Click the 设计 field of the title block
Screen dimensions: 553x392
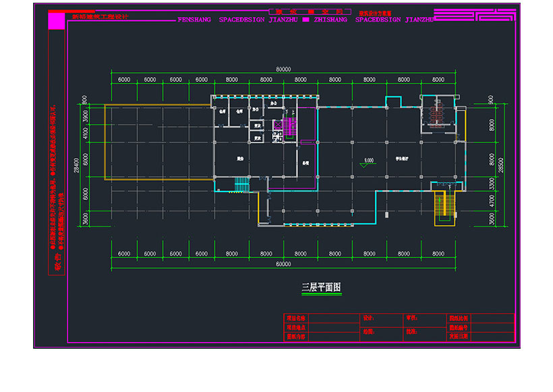coord(369,317)
